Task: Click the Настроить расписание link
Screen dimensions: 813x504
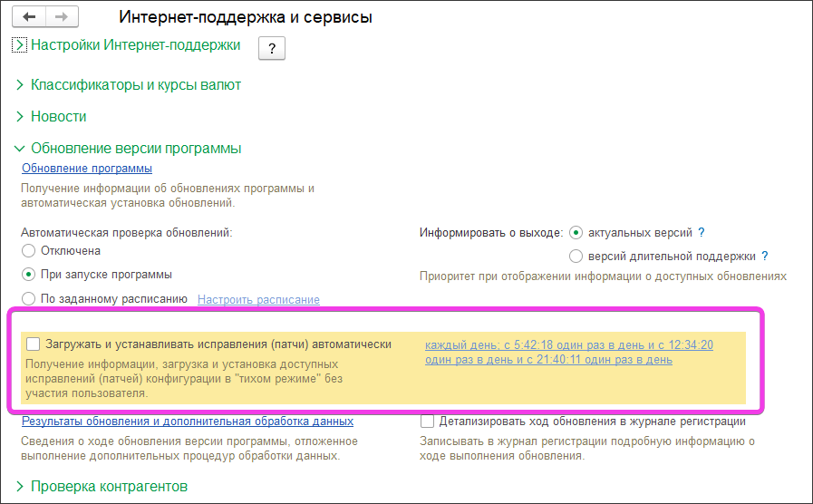Action: point(258,300)
